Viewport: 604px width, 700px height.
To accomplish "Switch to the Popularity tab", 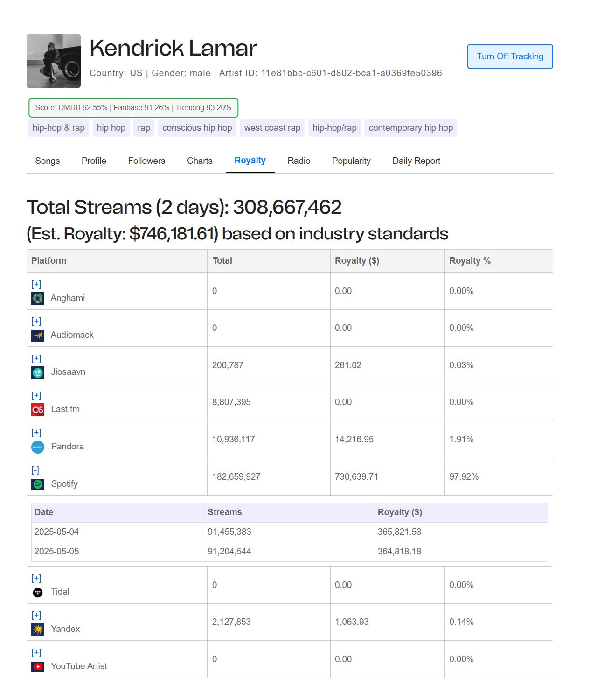I will [x=351, y=161].
